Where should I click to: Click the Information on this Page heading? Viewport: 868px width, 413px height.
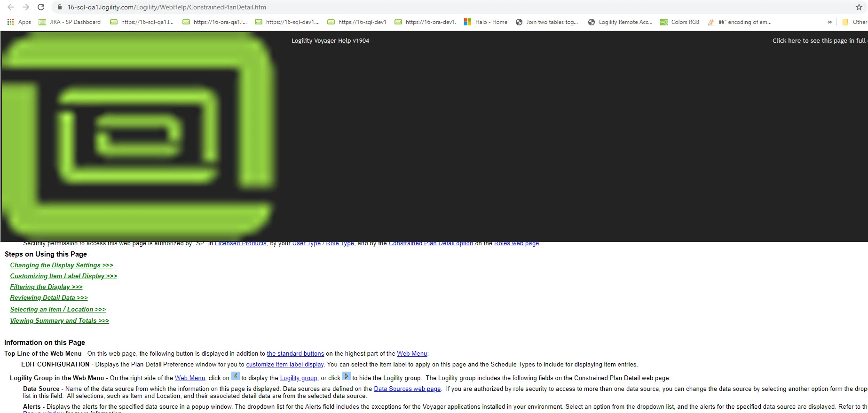click(x=45, y=343)
